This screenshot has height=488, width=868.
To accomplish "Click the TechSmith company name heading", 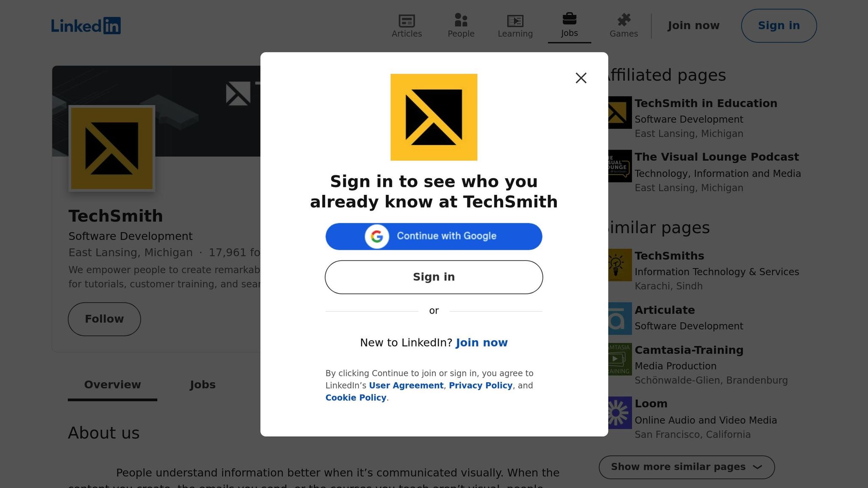I will (x=116, y=216).
